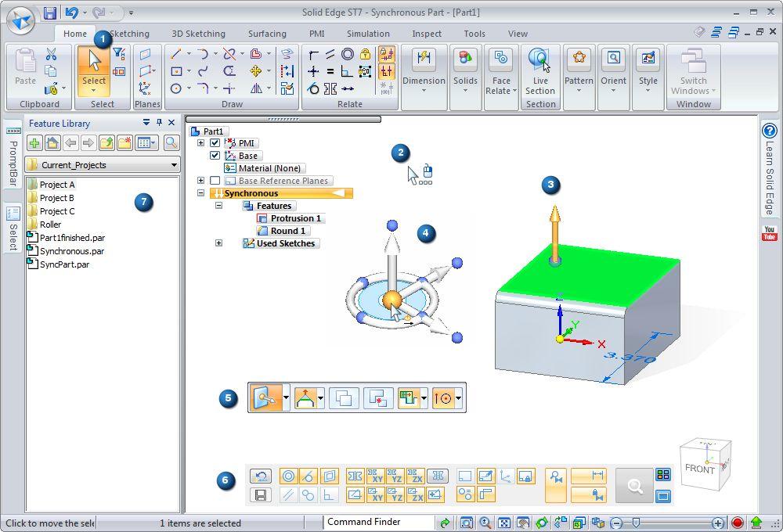
Task: Click the zoom slider handle in status bar
Action: coord(636,523)
